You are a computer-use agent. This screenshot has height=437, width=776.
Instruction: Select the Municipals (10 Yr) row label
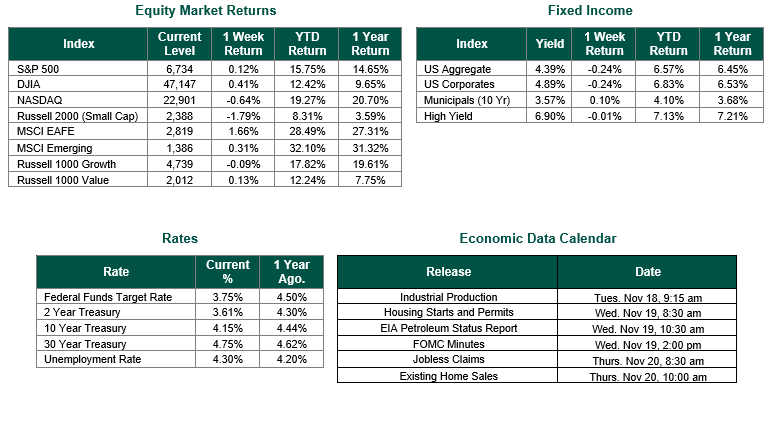click(466, 100)
